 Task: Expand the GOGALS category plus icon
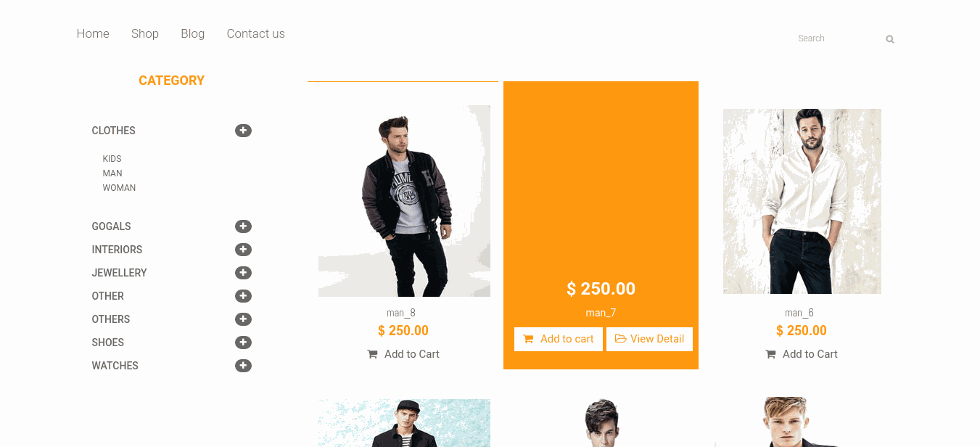243,226
